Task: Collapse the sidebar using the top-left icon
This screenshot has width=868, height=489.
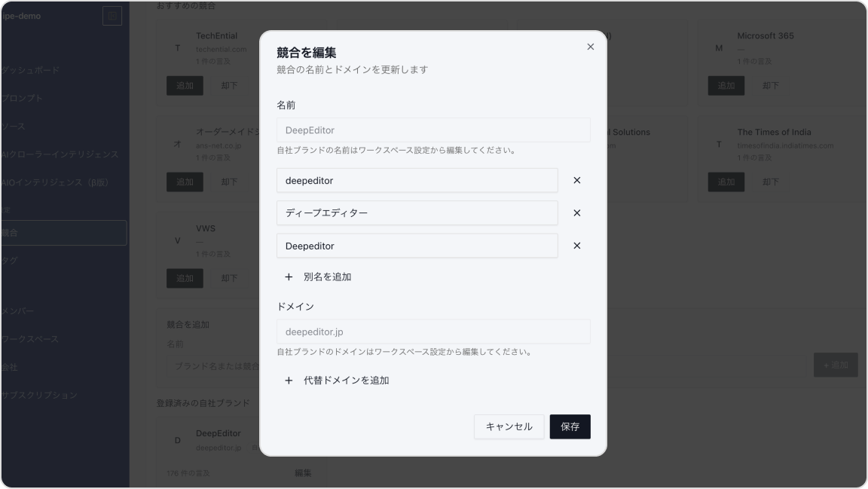Action: tap(112, 15)
